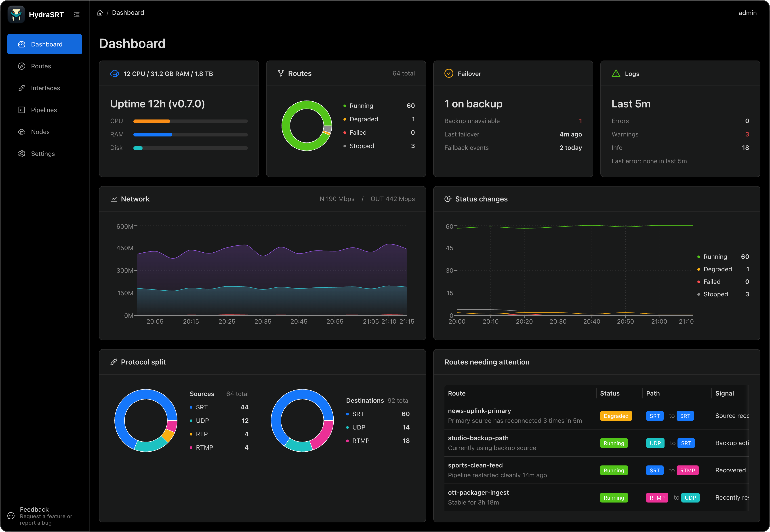Click the RAM usage progress bar
The width and height of the screenshot is (770, 532).
click(x=190, y=135)
